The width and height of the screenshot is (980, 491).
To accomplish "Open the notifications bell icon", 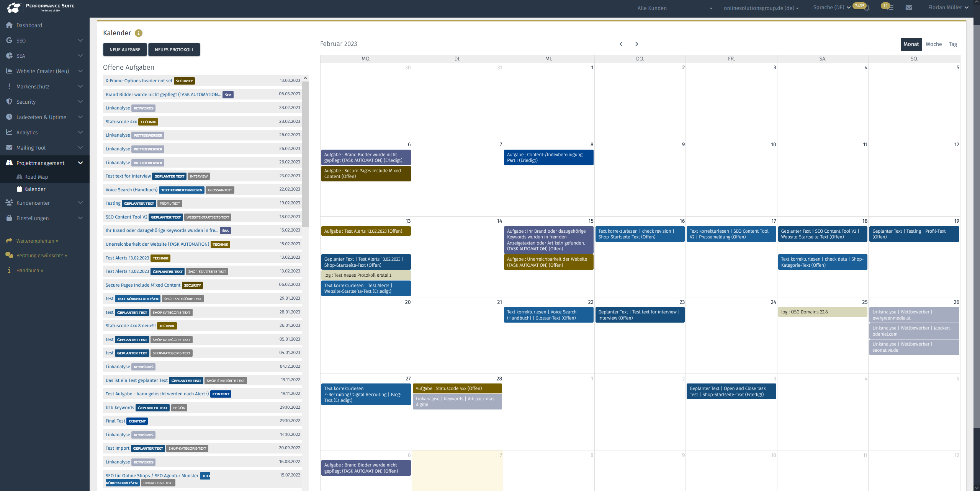I will pos(867,8).
